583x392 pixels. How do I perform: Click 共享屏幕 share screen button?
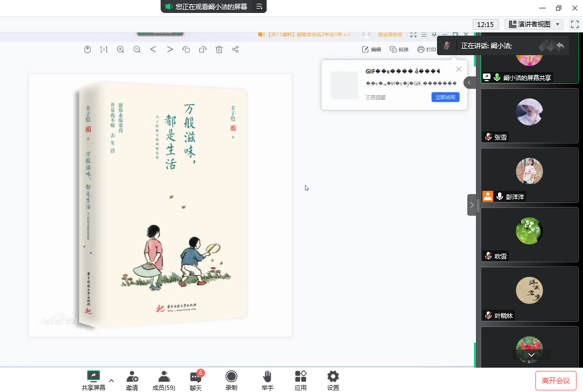point(94,381)
